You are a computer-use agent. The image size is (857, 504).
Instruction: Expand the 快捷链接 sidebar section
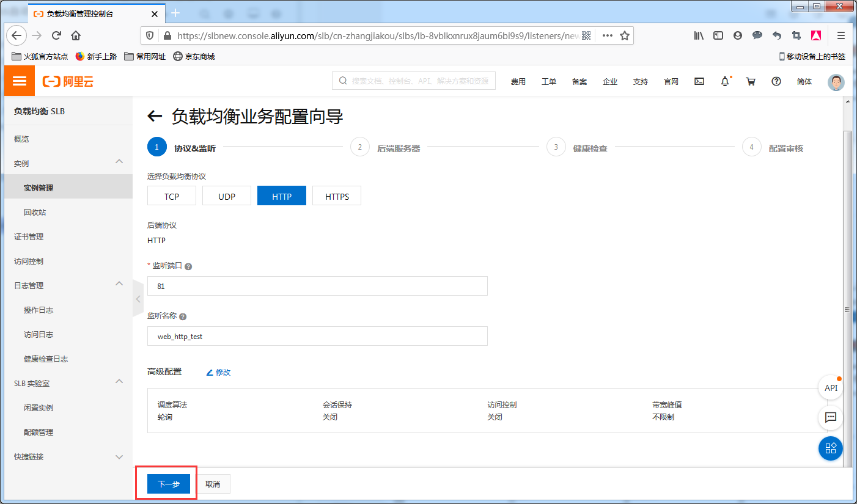point(67,456)
